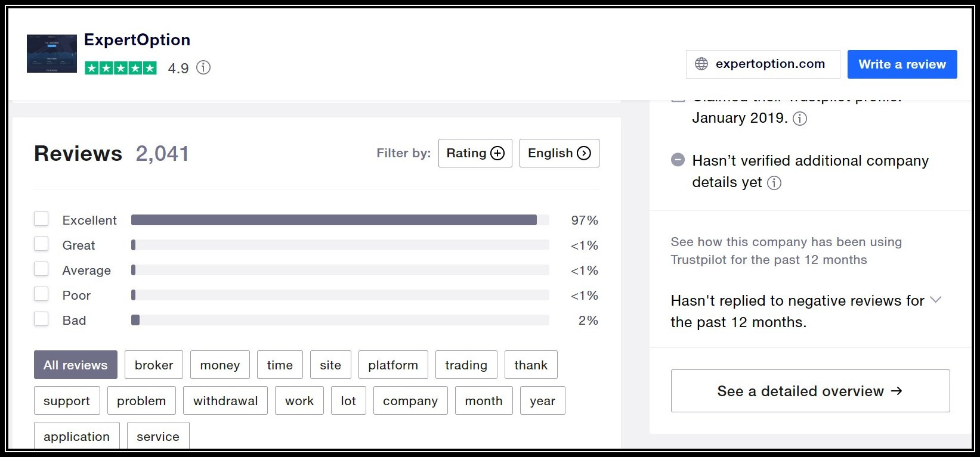The width and height of the screenshot is (980, 457).
Task: Click the Great rating progress bar
Action: tap(340, 245)
